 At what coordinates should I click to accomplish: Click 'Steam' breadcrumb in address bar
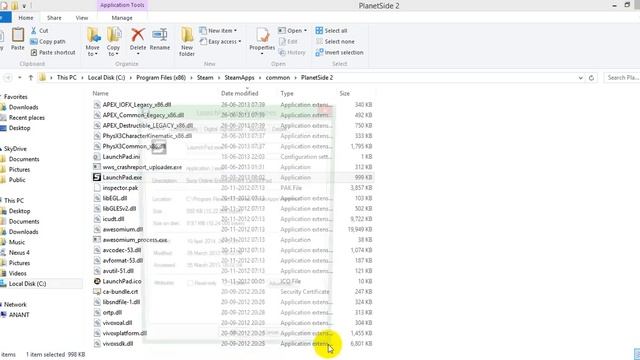coord(205,78)
